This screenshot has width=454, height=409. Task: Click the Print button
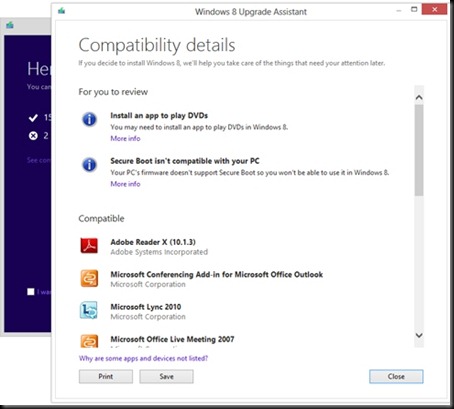coord(106,377)
